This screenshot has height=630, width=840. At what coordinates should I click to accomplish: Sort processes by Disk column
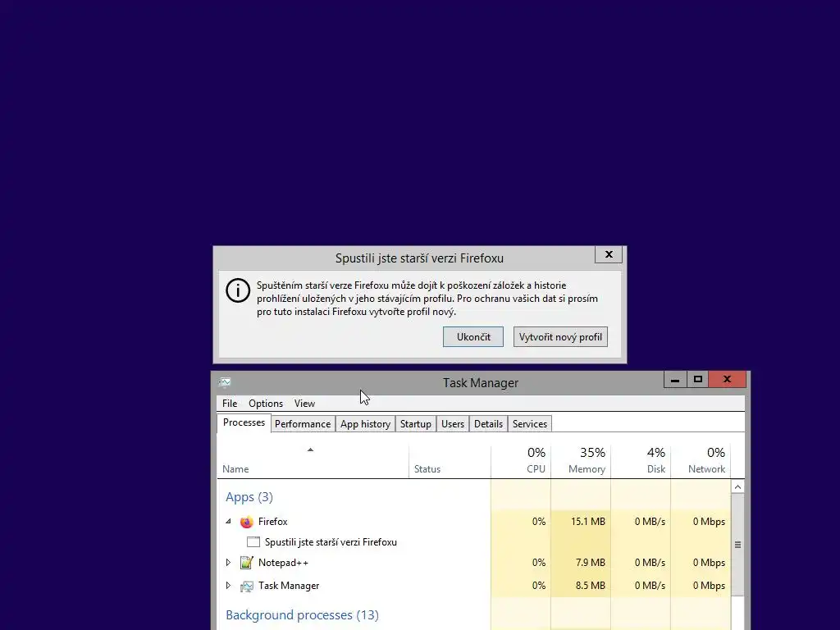[641, 461]
